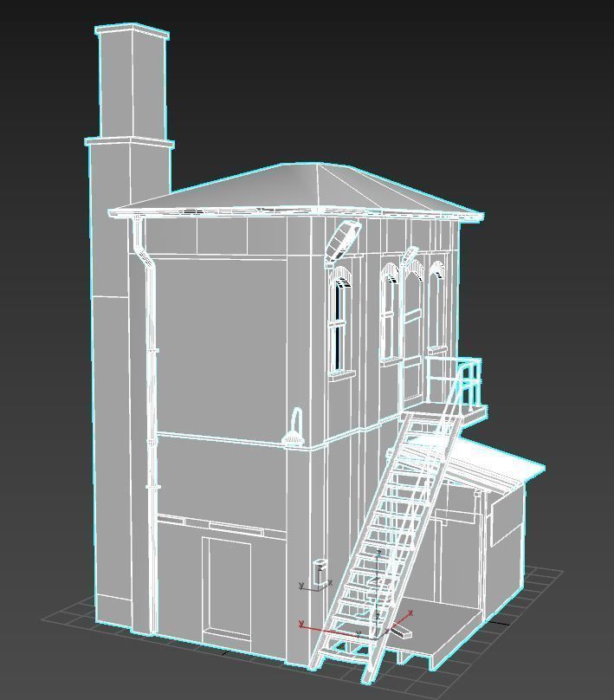This screenshot has width=614, height=700.
Task: Click the rectangular door on the ground floor
Action: [x=226, y=590]
